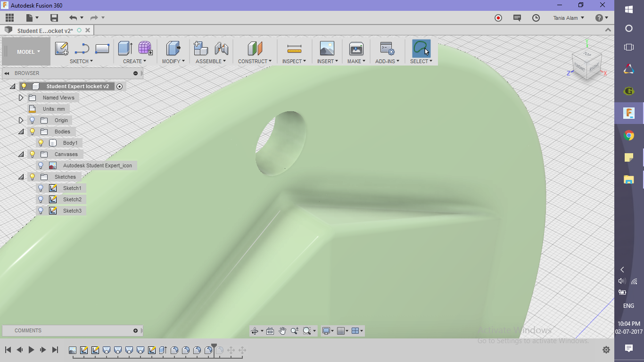Toggle visibility bulb of Sketch1
Viewport: 644px width, 362px height.
click(x=41, y=188)
